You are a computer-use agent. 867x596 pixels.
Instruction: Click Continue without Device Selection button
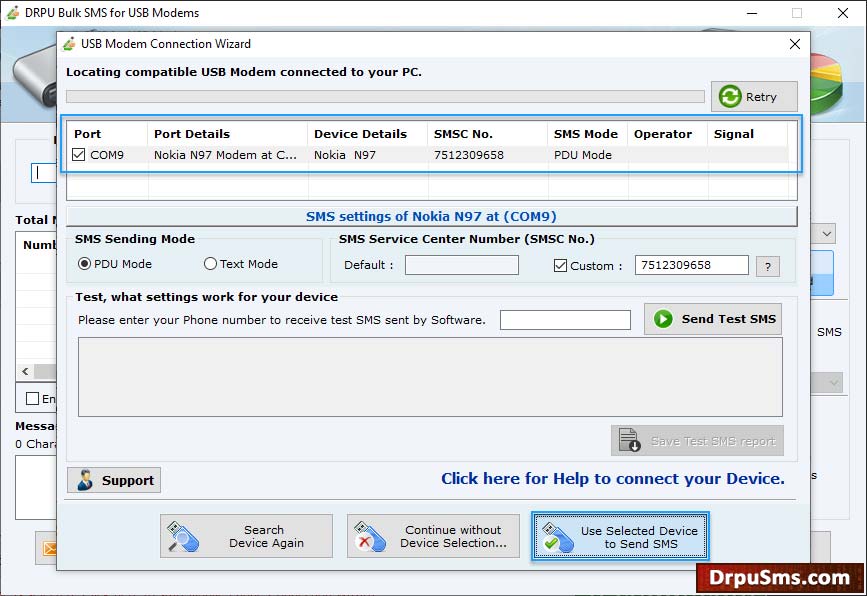[434, 536]
